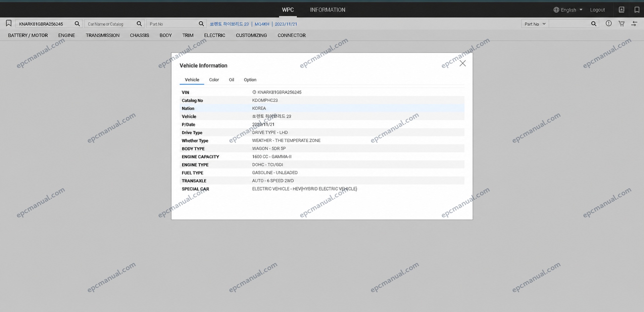This screenshot has width=644, height=312.
Task: Click the bookmark icon beside VIN field
Action: (x=9, y=23)
